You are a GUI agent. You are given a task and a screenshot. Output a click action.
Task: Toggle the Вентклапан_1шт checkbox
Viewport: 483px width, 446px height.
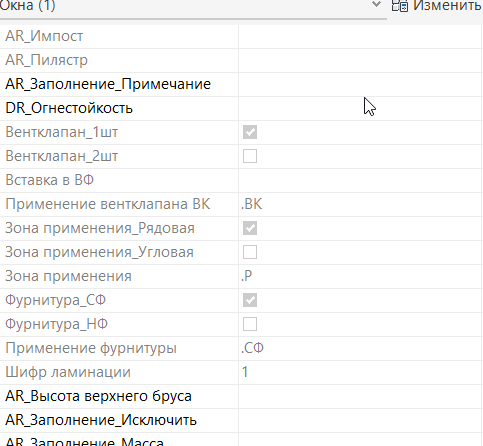[x=250, y=132]
